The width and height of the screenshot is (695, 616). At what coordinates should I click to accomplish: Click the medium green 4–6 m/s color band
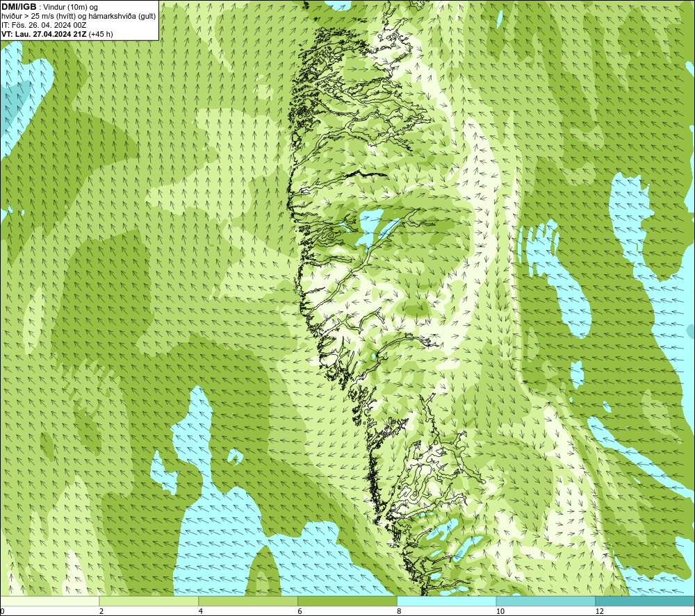(248, 601)
